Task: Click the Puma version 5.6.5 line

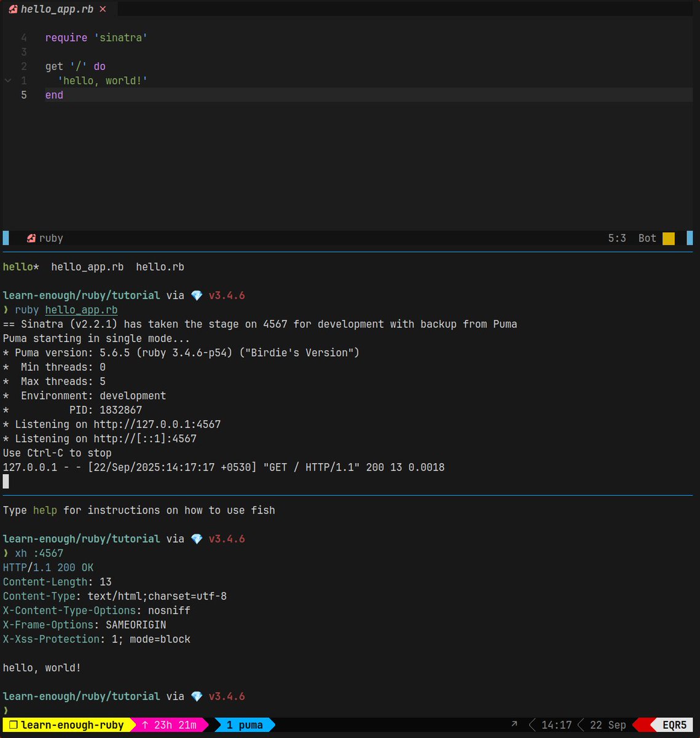Action: (x=181, y=352)
